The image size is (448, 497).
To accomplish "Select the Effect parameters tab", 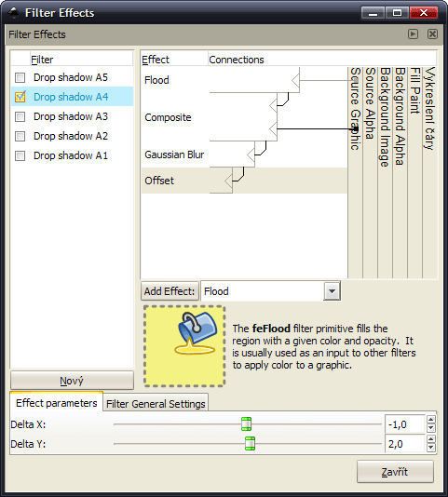I will click(57, 403).
